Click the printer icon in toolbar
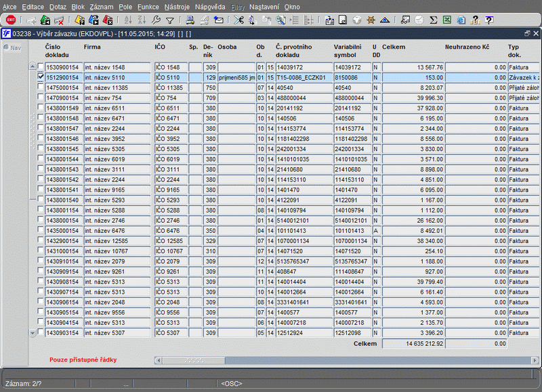Image resolution: width=542 pixels, height=392 pixels. click(x=190, y=20)
